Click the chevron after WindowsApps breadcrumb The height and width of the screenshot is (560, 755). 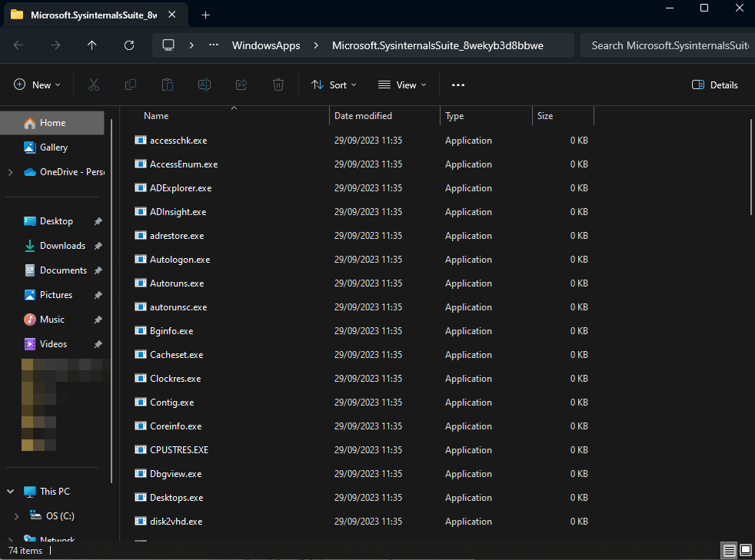(316, 45)
